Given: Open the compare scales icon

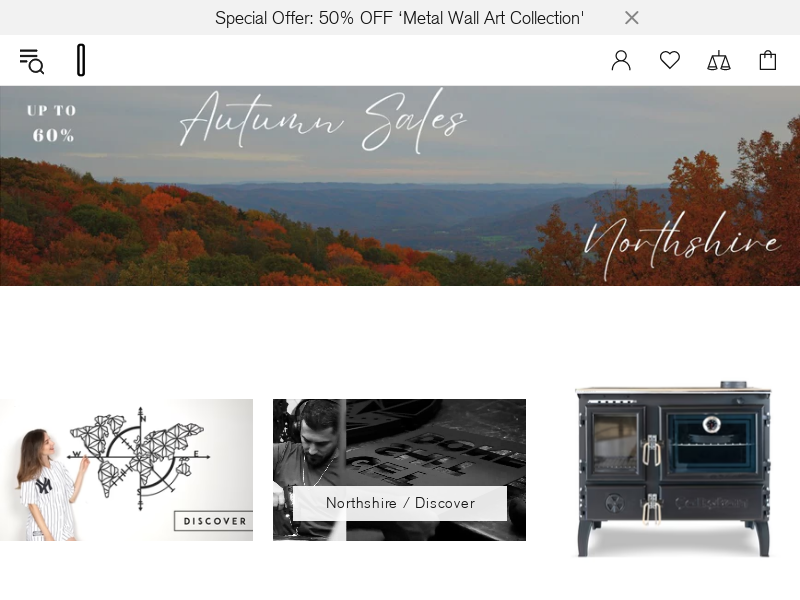Looking at the screenshot, I should coord(718,60).
